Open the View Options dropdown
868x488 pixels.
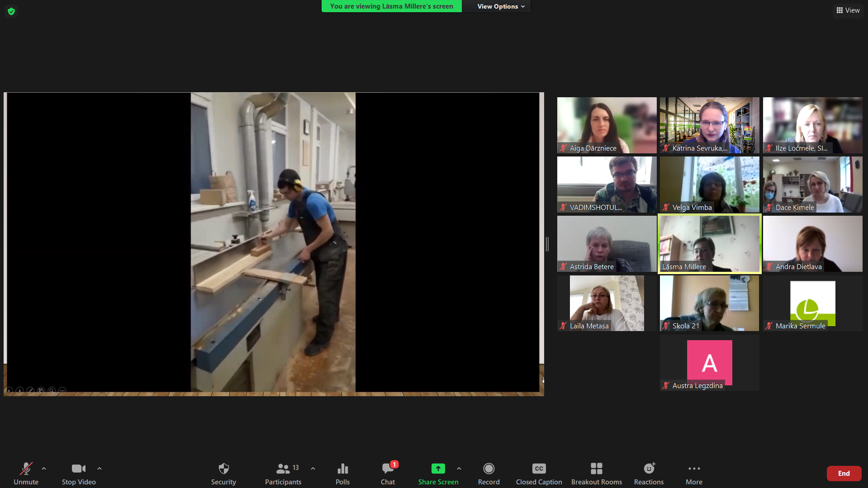(x=501, y=6)
